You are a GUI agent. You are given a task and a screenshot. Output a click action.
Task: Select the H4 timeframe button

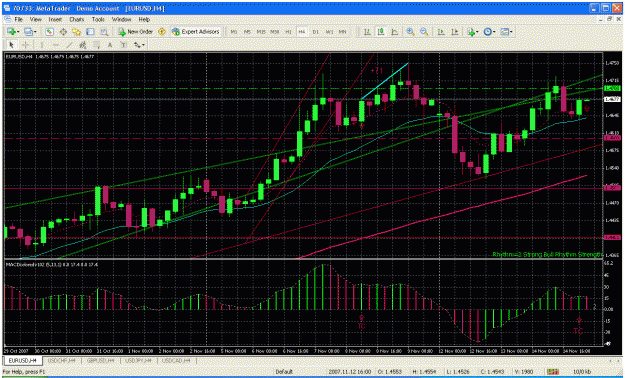point(302,32)
